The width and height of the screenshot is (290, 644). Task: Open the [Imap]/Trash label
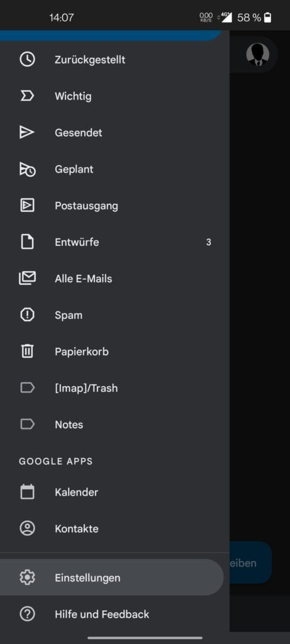click(114, 387)
